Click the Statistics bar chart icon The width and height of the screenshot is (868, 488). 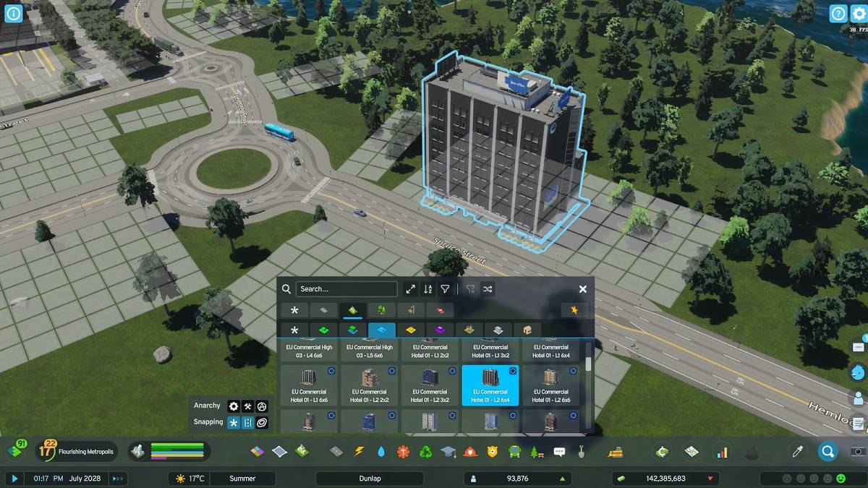pyautogui.click(x=722, y=453)
